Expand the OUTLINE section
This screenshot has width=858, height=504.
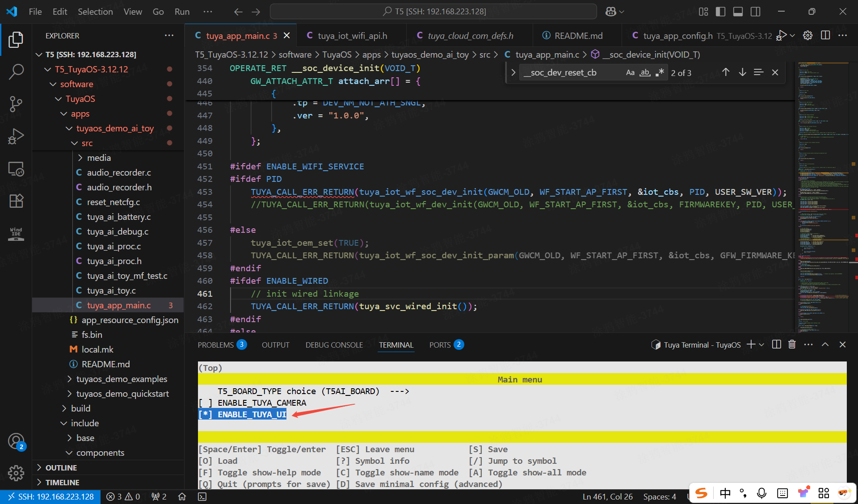(61, 467)
